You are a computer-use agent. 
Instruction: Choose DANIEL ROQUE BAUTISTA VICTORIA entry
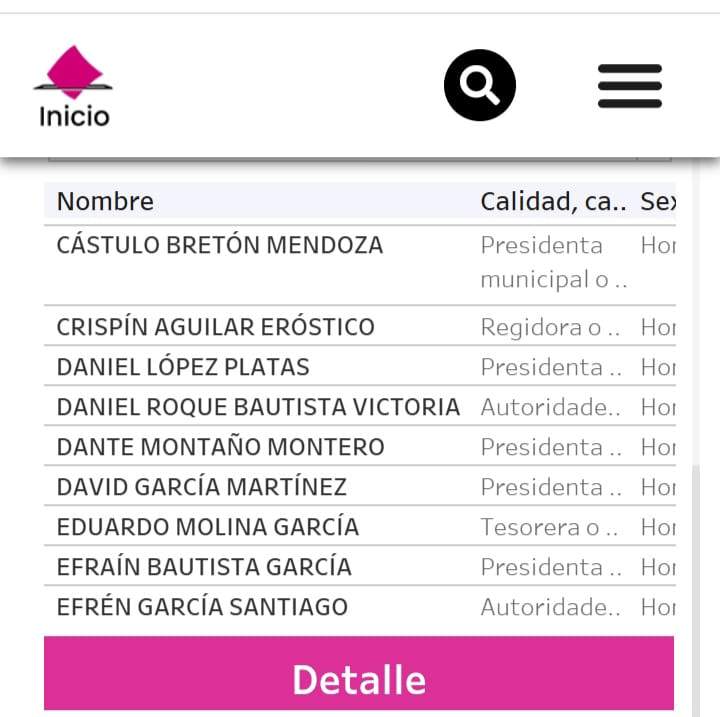click(258, 407)
